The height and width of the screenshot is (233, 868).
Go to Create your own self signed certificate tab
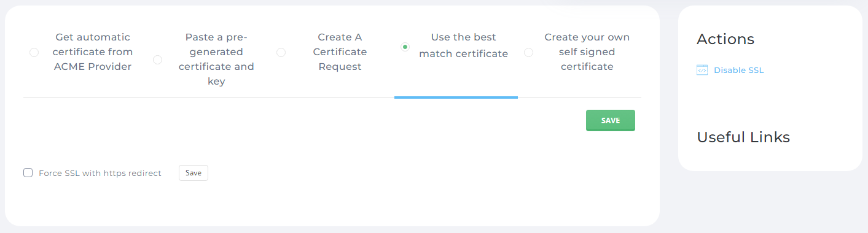coord(587,52)
